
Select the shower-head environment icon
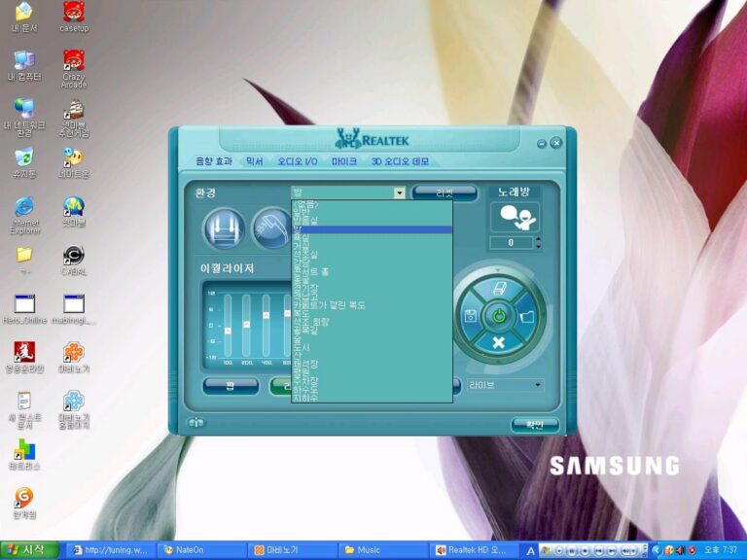(x=271, y=229)
